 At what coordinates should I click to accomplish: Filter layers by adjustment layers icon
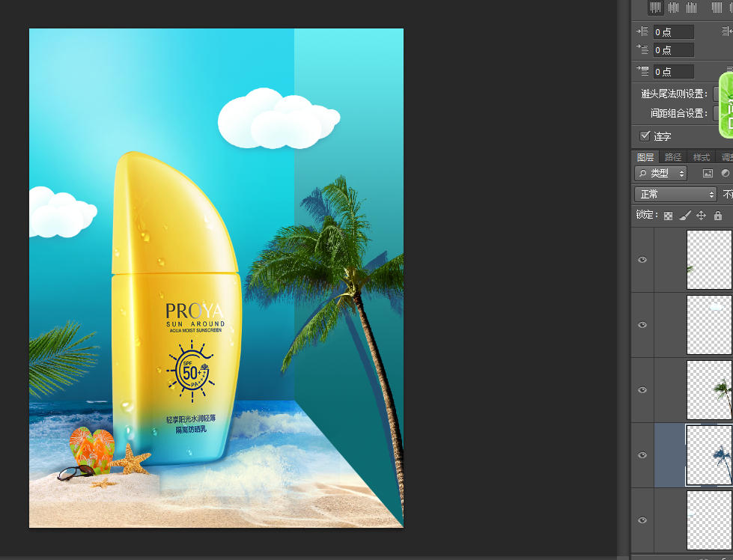coord(726,174)
